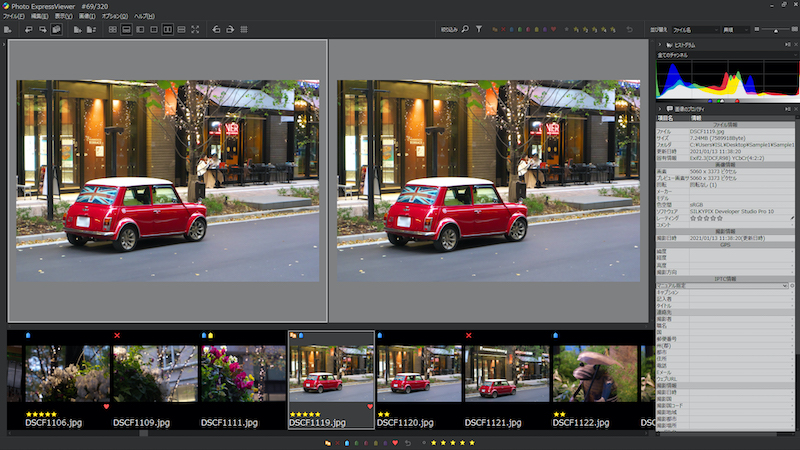Image resolution: width=800 pixels, height=450 pixels.
Task: Expand the left side panel handle
Action: click(x=3, y=45)
